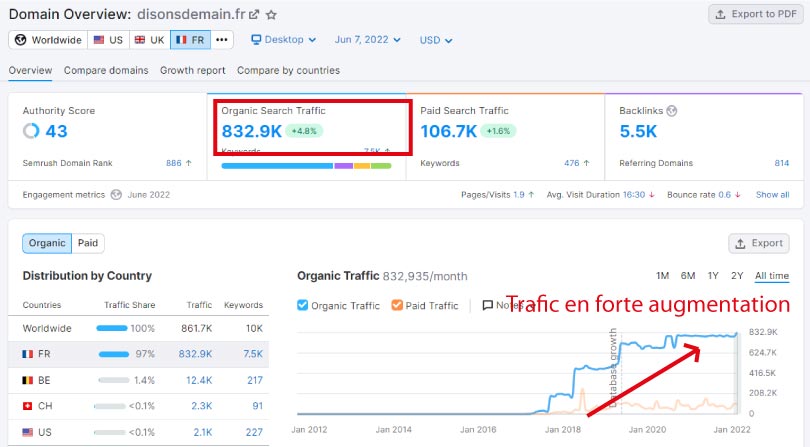Click BE keywords value 217
This screenshot has width=810, height=447.
(x=255, y=380)
